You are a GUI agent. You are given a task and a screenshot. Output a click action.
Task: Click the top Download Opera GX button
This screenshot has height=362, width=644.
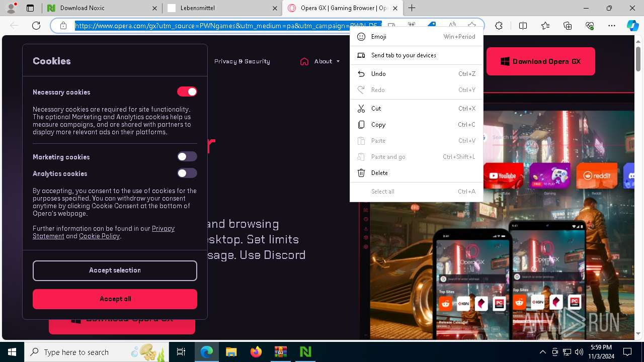tap(541, 61)
